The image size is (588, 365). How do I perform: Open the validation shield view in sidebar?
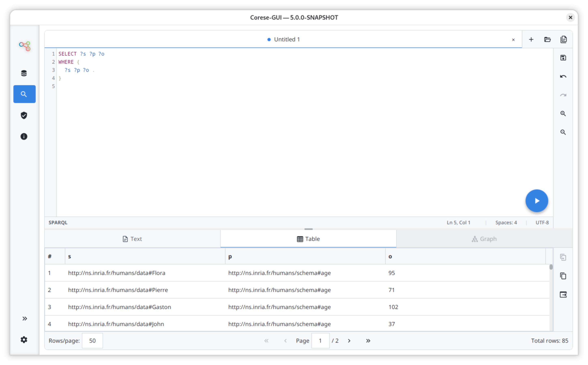pyautogui.click(x=24, y=115)
